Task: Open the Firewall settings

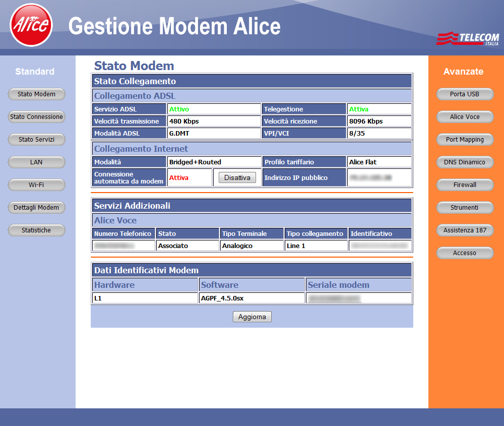Action: [465, 185]
